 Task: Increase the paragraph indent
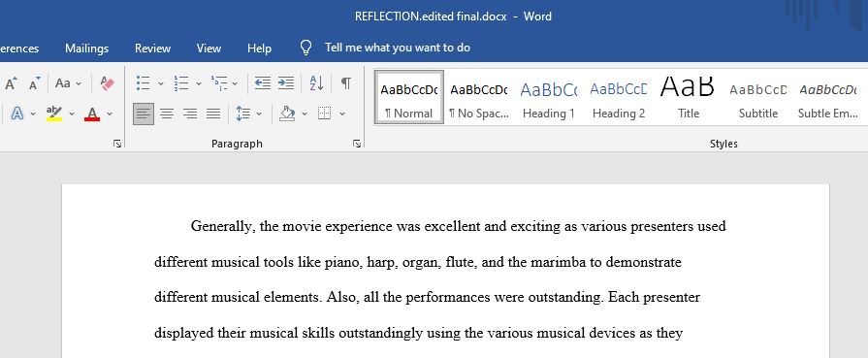(x=286, y=83)
